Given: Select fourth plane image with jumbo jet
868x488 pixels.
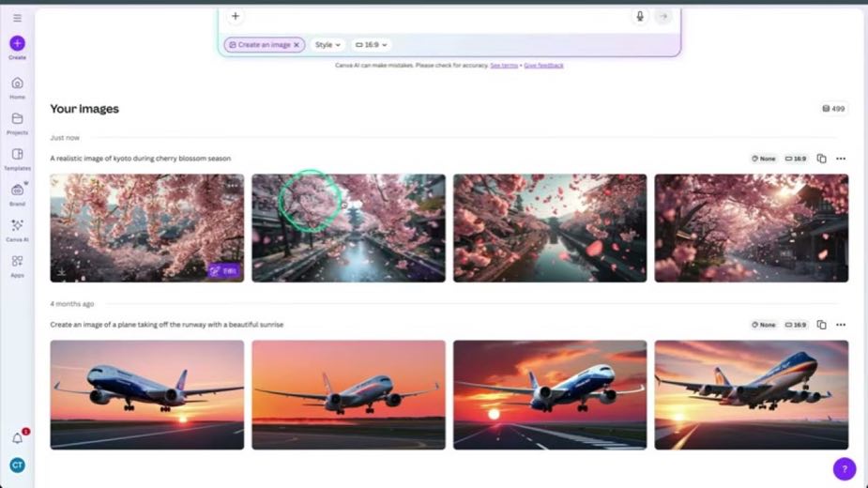Looking at the screenshot, I should 752,395.
